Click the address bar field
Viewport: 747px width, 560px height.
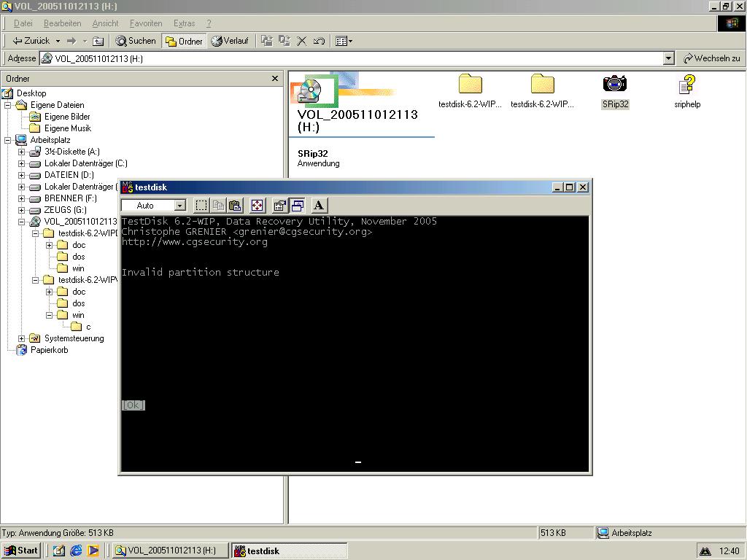pyautogui.click(x=352, y=58)
